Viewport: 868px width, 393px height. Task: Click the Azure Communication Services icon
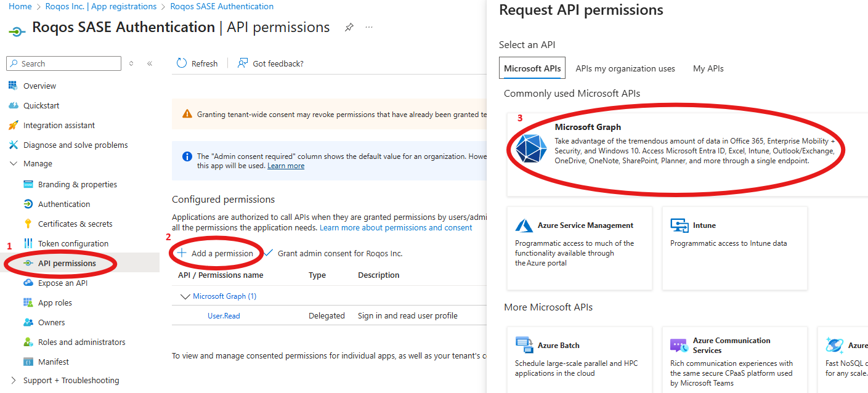pos(679,345)
